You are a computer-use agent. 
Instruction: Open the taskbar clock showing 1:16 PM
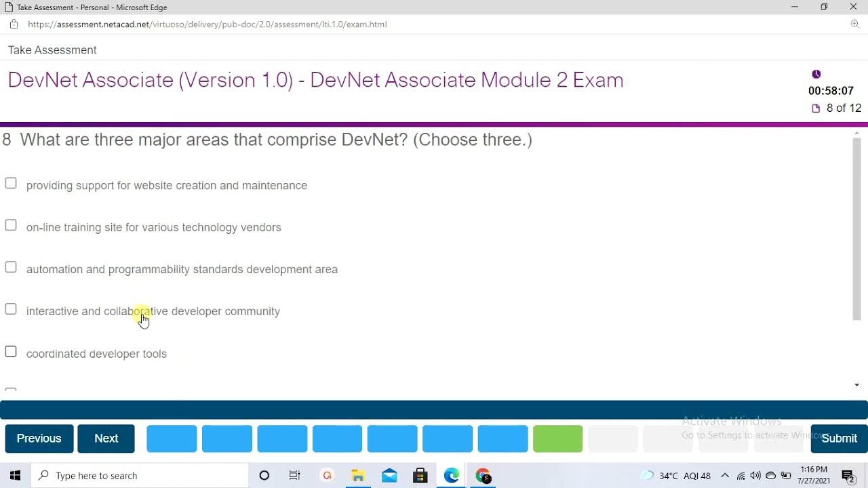tap(814, 475)
